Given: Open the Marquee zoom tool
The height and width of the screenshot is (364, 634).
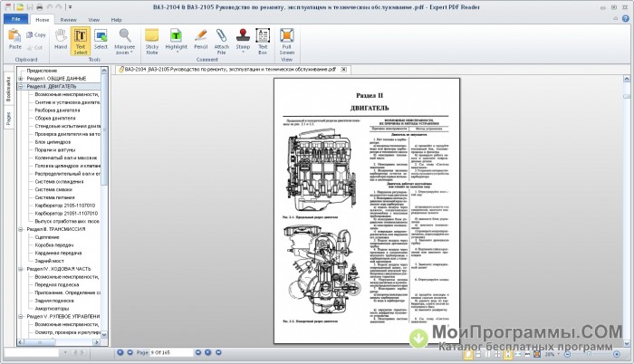Looking at the screenshot, I should (x=125, y=42).
